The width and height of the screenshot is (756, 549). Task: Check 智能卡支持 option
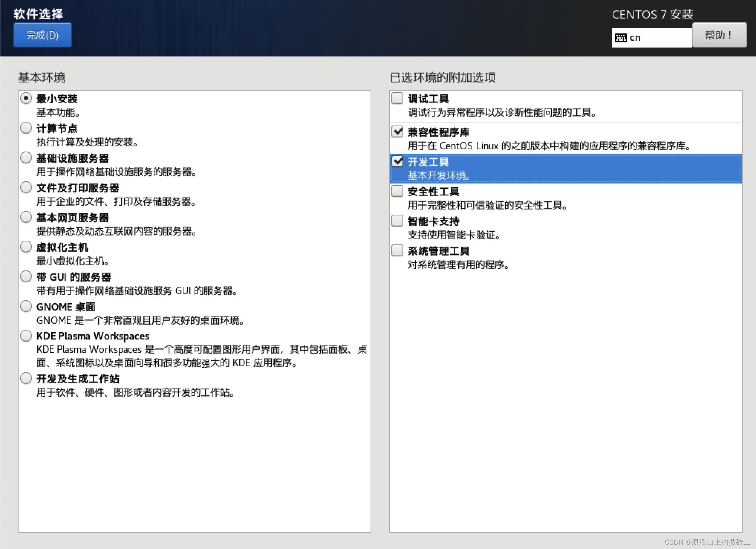(x=397, y=221)
